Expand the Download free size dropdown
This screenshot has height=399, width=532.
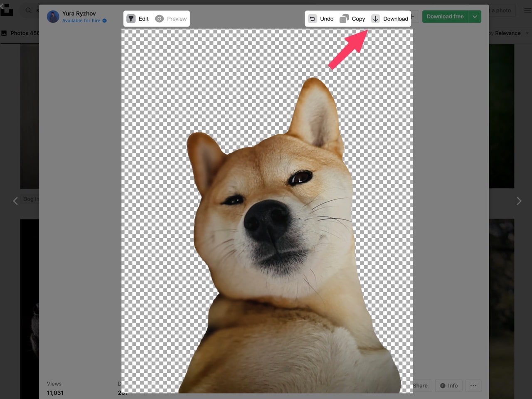(475, 17)
